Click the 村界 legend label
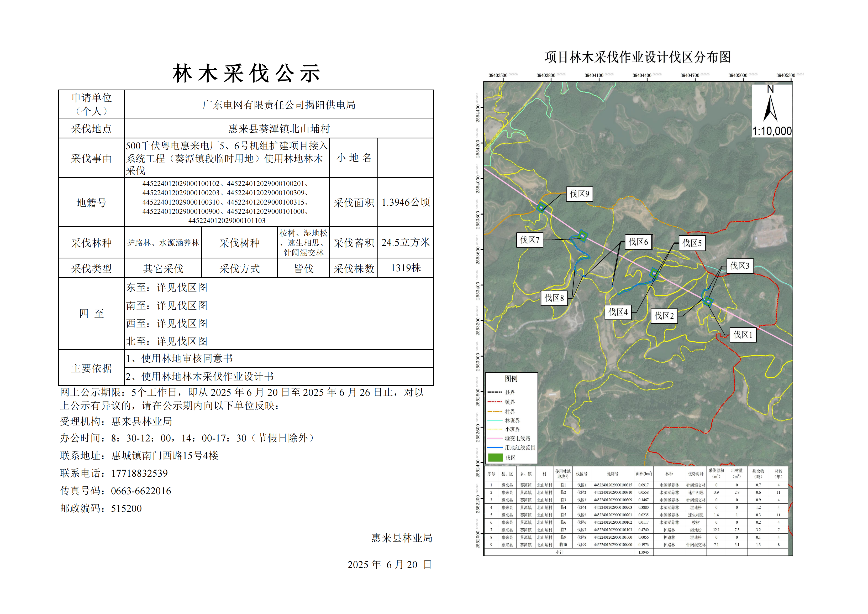868x614 pixels. click(510, 412)
